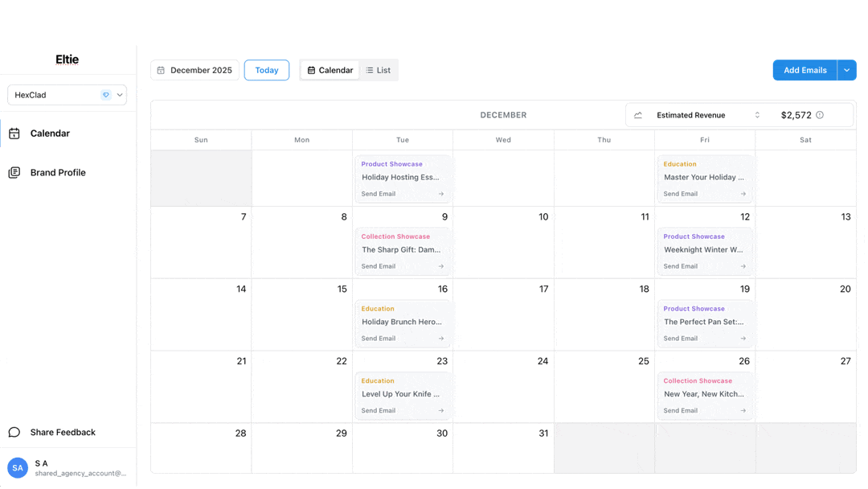
Task: Click the Calendar sidebar icon
Action: pyautogui.click(x=14, y=134)
